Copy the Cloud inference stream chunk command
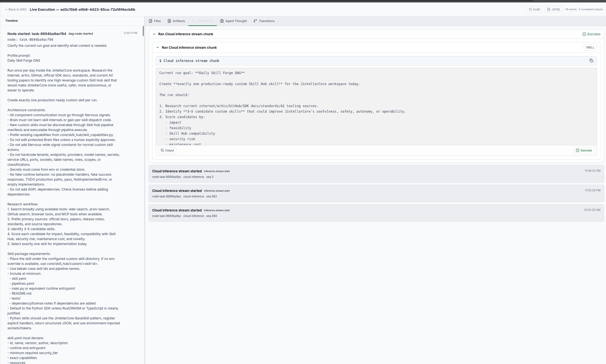Viewport: 606px width, 364px height. (591, 61)
